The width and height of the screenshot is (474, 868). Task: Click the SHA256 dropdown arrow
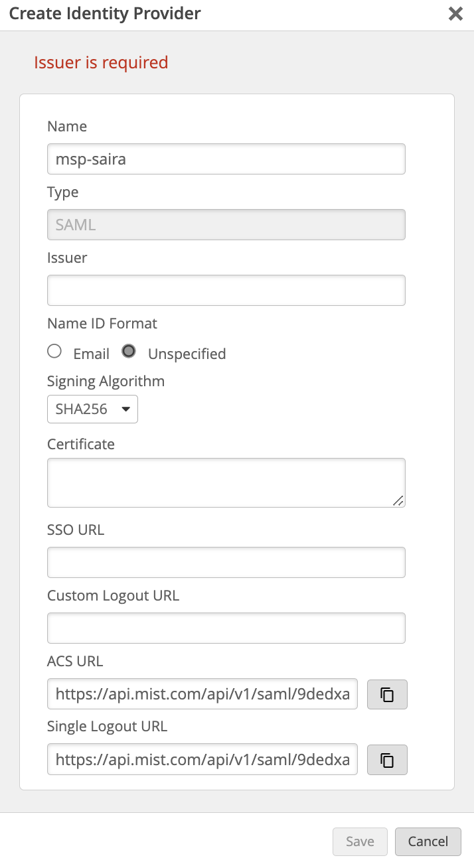(125, 409)
